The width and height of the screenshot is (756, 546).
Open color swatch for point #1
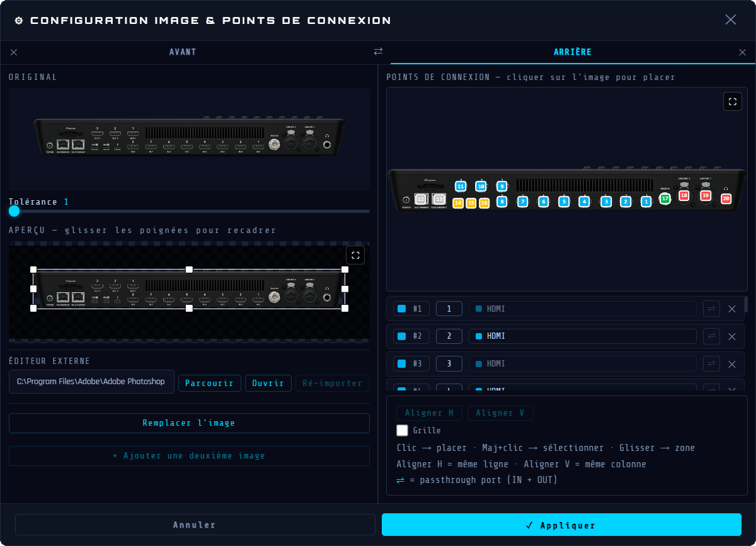401,309
